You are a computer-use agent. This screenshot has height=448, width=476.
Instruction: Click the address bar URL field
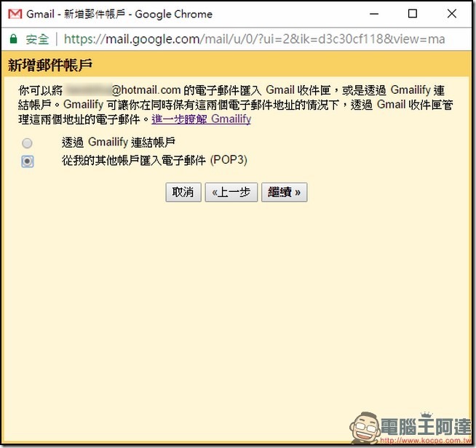(x=255, y=39)
